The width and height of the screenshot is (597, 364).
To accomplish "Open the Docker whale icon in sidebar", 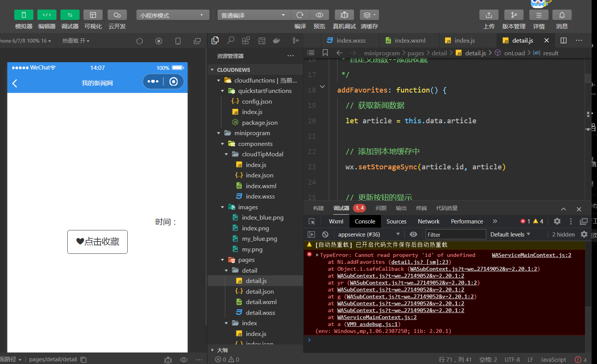I will click(x=277, y=40).
